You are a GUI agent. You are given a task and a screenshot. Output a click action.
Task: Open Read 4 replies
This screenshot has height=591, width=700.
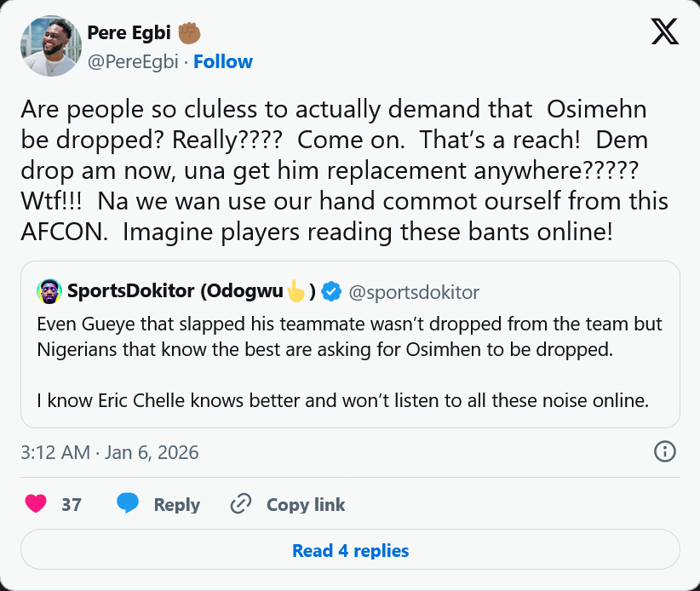(350, 550)
